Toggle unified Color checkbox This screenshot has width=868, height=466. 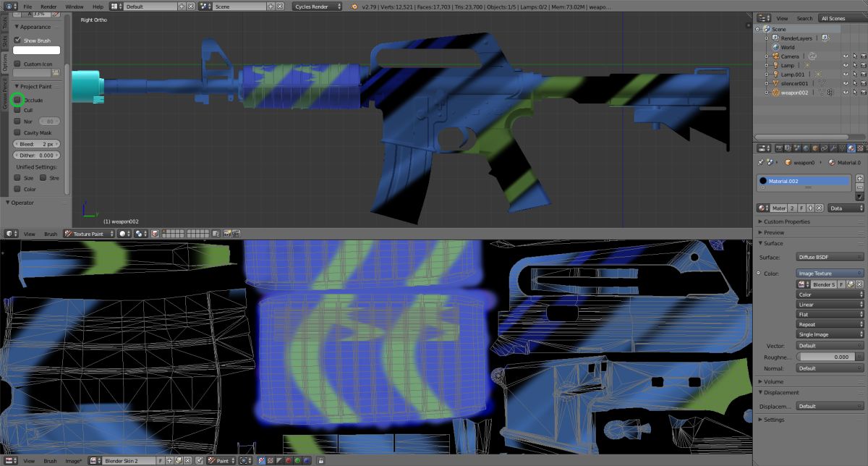point(17,190)
